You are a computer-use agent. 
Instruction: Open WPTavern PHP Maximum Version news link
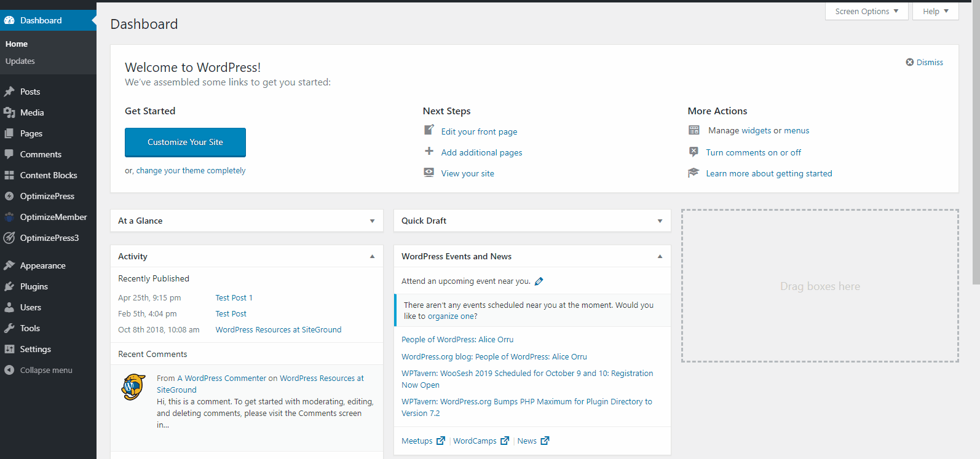526,407
